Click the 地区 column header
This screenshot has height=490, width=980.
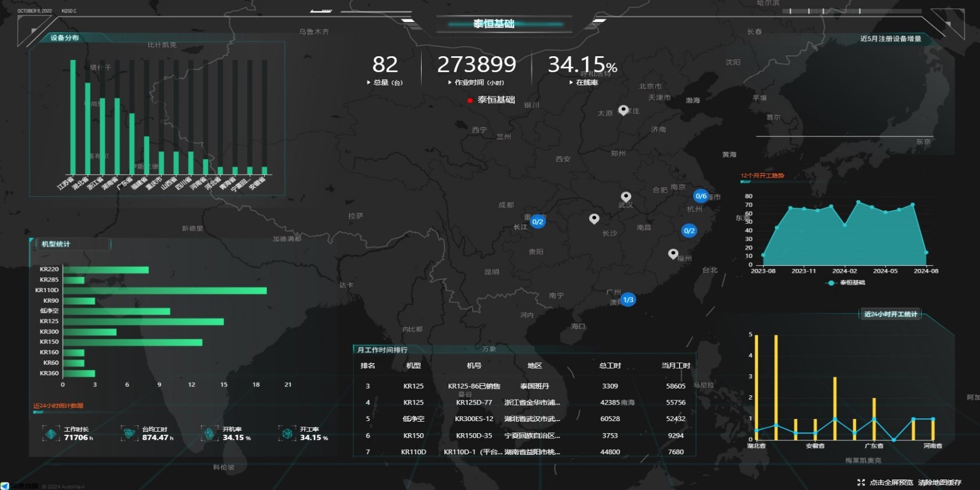tap(535, 365)
